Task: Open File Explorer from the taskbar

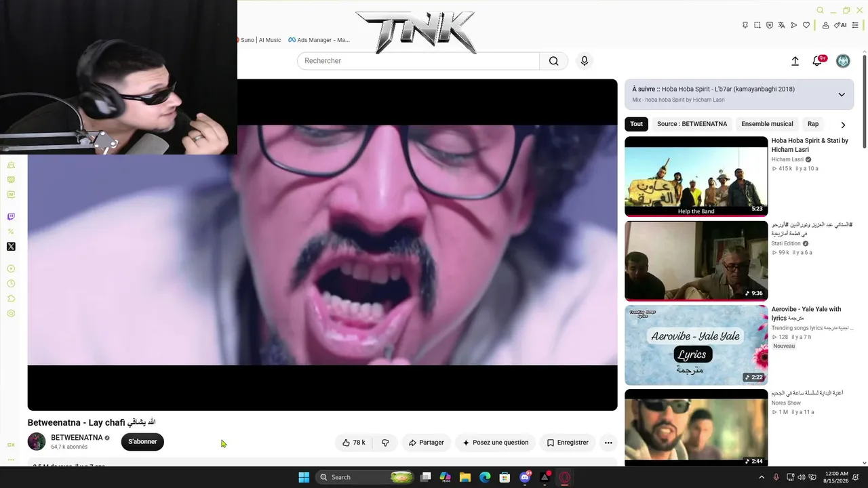Action: coord(465,477)
